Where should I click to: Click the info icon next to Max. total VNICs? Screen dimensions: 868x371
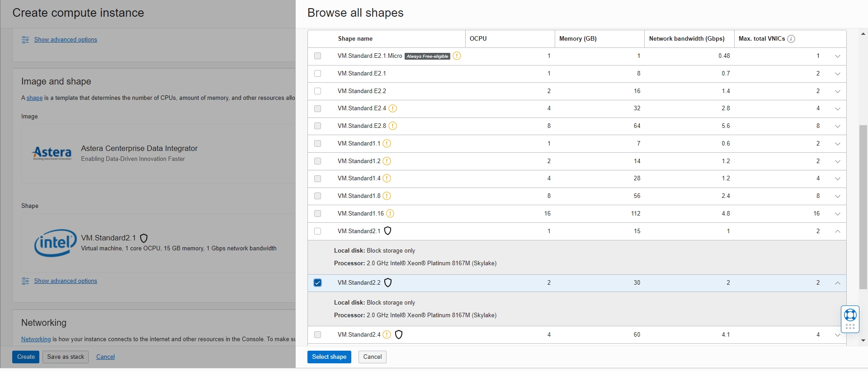pos(791,39)
